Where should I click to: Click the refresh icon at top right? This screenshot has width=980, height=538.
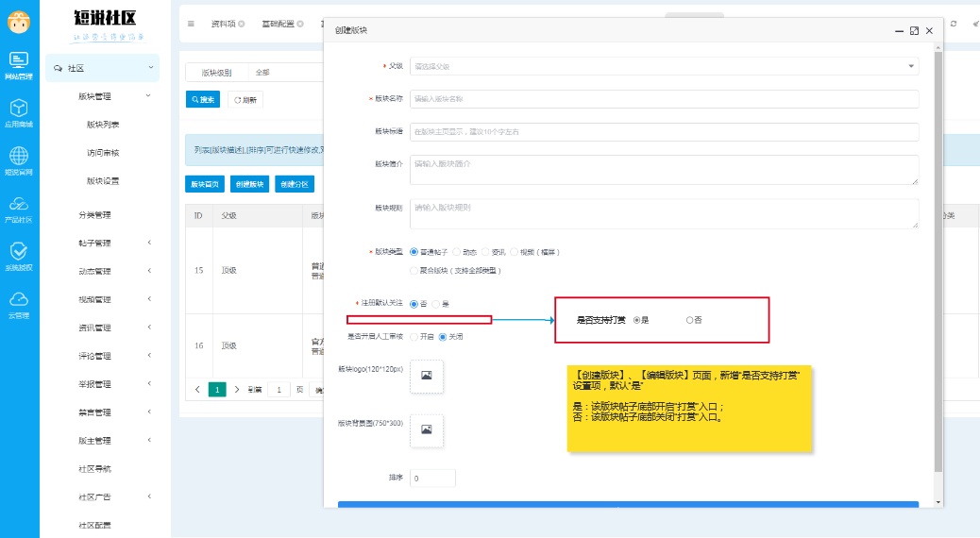[x=954, y=24]
